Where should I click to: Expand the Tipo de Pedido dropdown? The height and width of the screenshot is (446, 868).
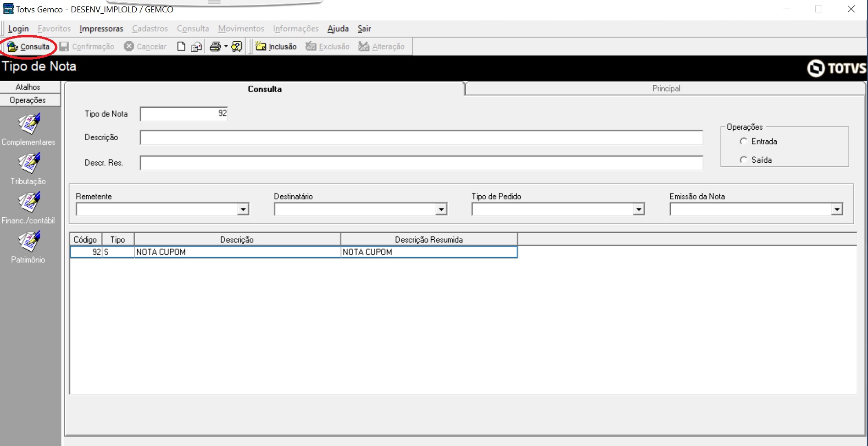point(639,209)
